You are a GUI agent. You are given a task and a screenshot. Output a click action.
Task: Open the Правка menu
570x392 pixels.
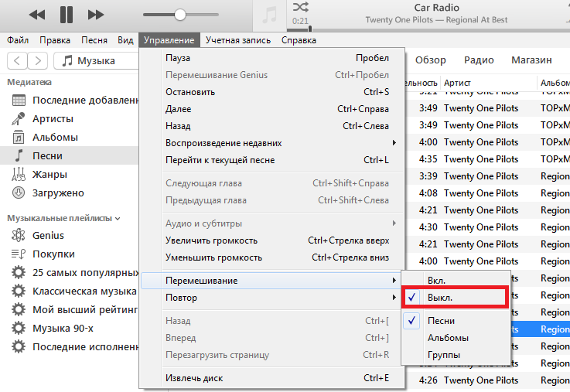[55, 40]
